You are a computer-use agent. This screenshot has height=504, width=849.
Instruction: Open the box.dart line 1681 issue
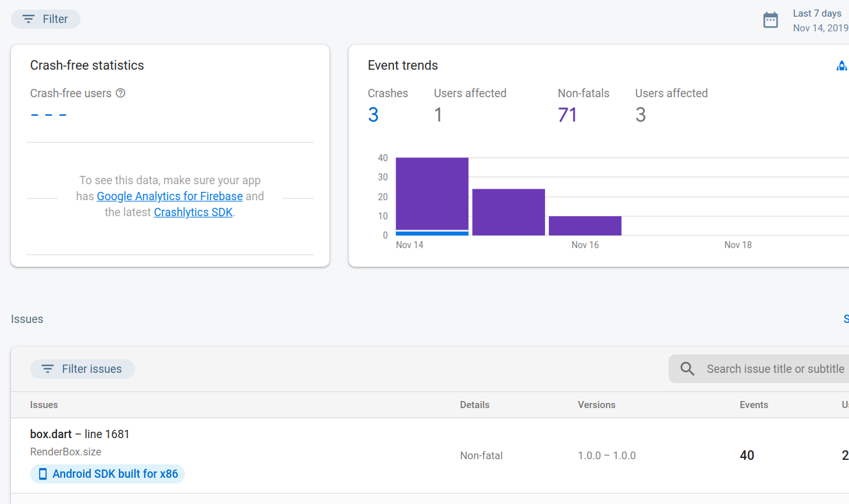click(80, 434)
